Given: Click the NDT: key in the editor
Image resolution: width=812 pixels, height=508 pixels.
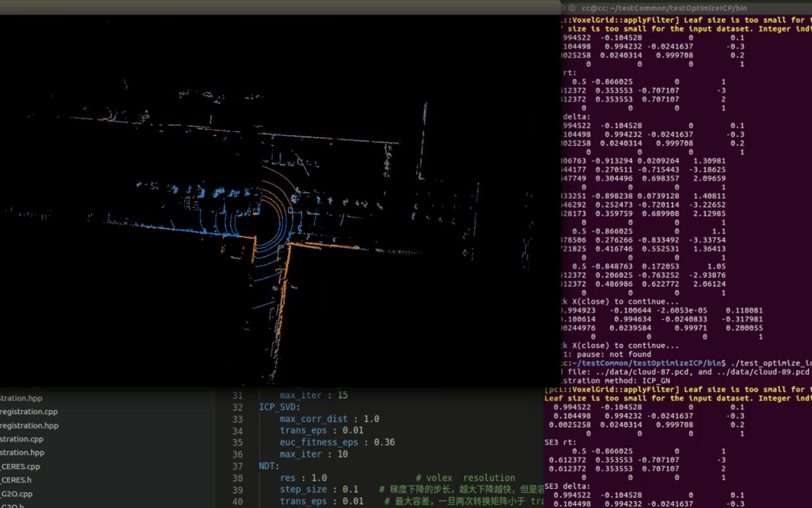Looking at the screenshot, I should point(269,466).
